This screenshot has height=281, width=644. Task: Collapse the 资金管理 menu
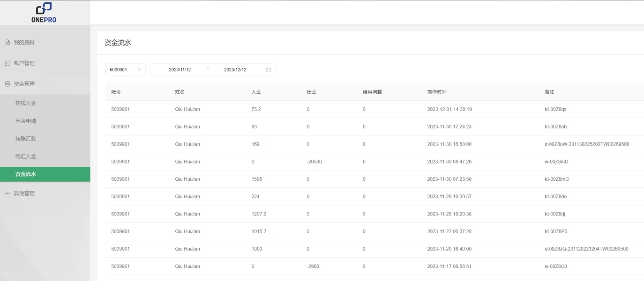coord(45,84)
